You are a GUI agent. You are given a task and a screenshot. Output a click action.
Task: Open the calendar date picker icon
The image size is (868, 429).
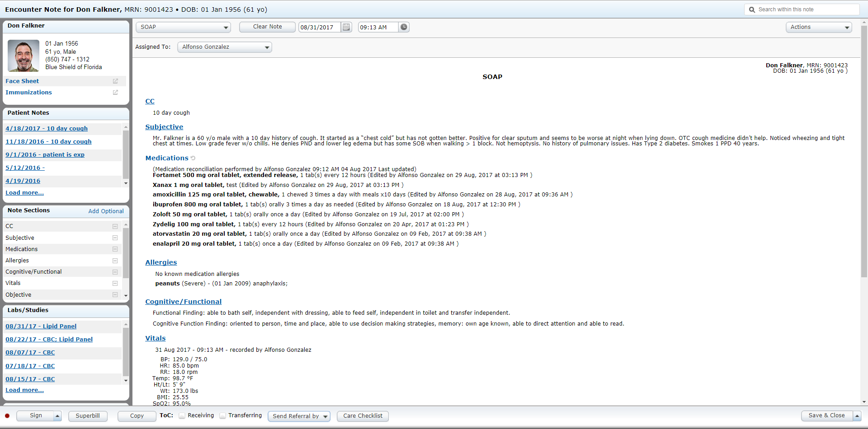pyautogui.click(x=346, y=27)
